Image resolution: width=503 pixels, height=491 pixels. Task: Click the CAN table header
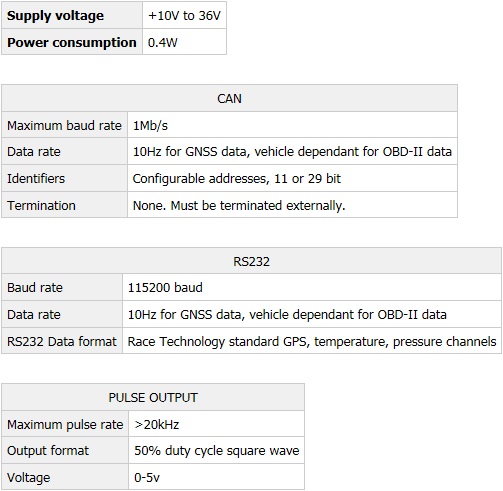tap(229, 98)
